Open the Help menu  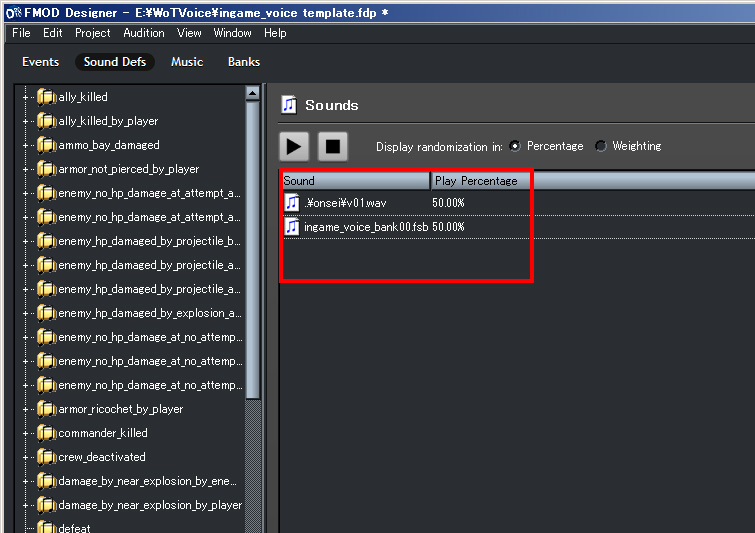click(x=275, y=33)
